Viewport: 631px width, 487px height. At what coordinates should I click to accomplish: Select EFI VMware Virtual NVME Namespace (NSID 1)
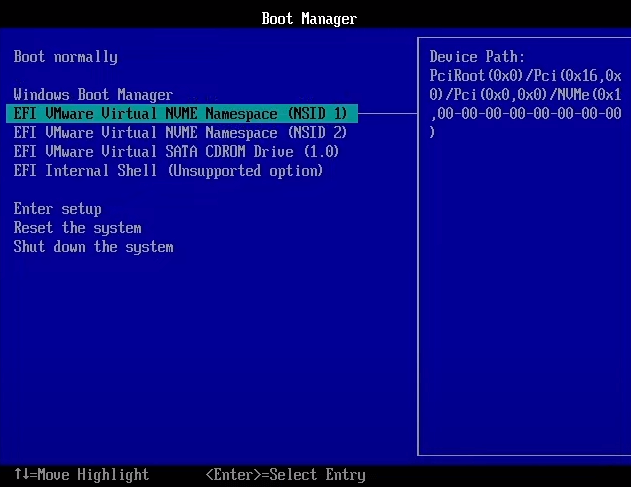180,114
